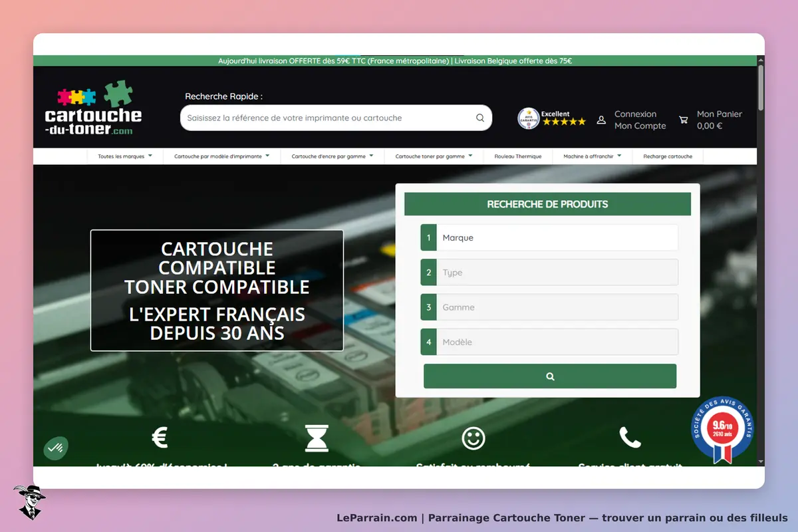This screenshot has width=798, height=532.
Task: Open the Recharge cartouche menu item
Action: tap(668, 156)
